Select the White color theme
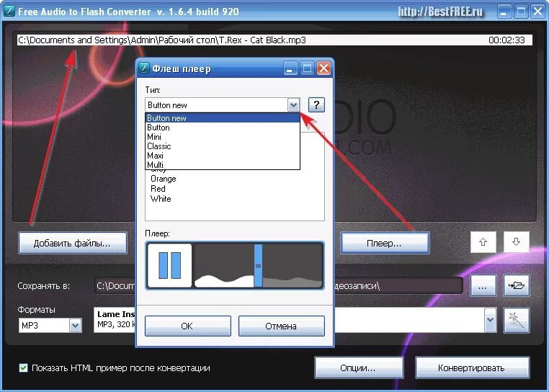Viewport: 549px width, 392px height. 161,199
